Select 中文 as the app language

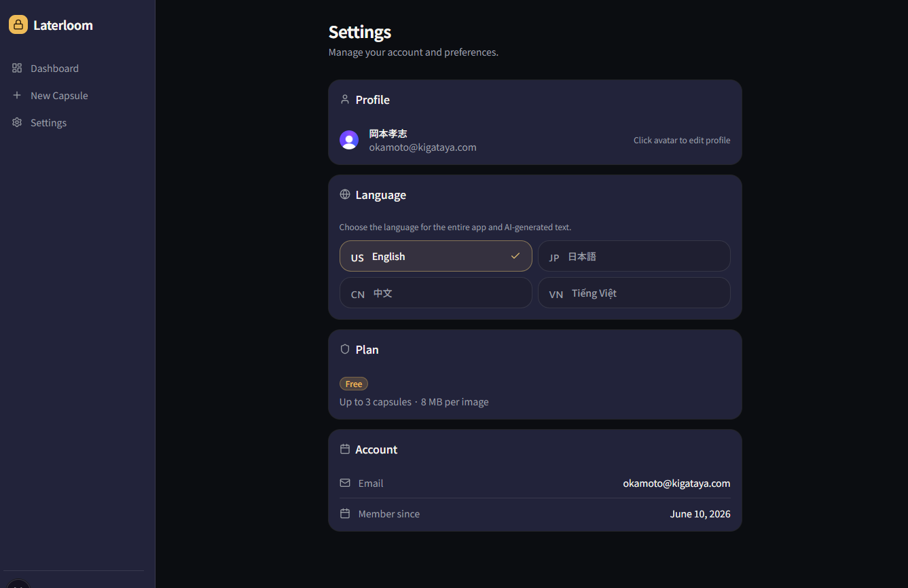coord(436,293)
